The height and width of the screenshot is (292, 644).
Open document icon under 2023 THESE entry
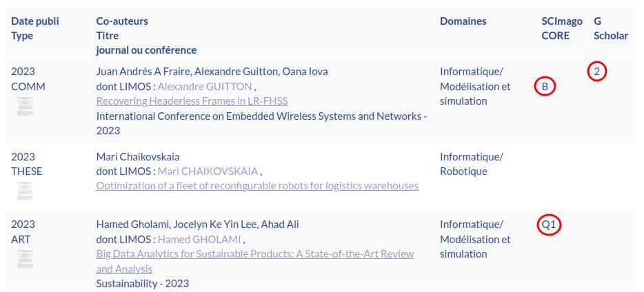[25, 191]
